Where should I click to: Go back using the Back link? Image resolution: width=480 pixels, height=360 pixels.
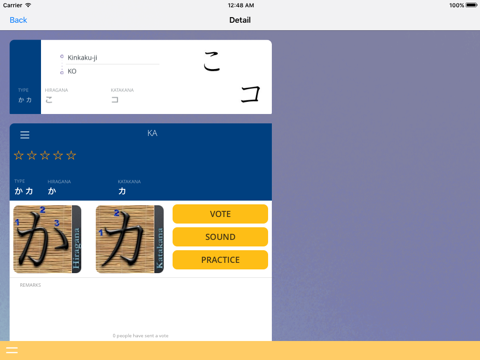click(18, 20)
